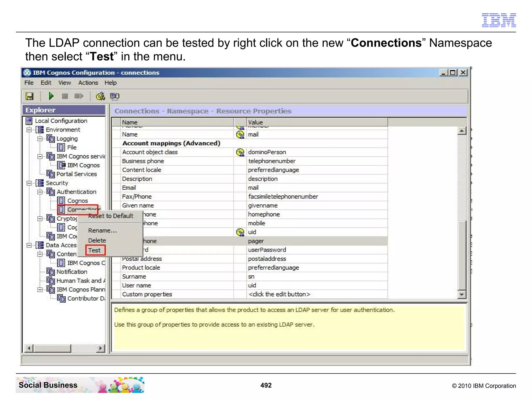
Task: Click the properties scrollbar up arrow
Action: [462, 131]
